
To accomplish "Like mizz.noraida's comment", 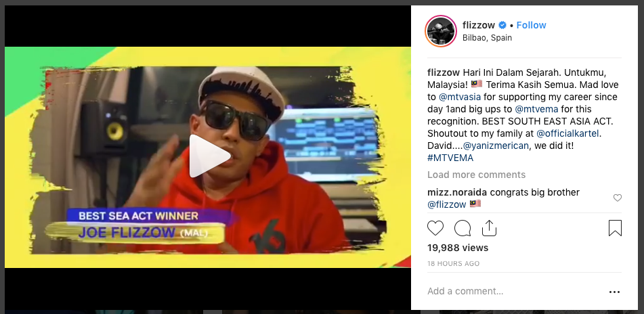I will (618, 198).
